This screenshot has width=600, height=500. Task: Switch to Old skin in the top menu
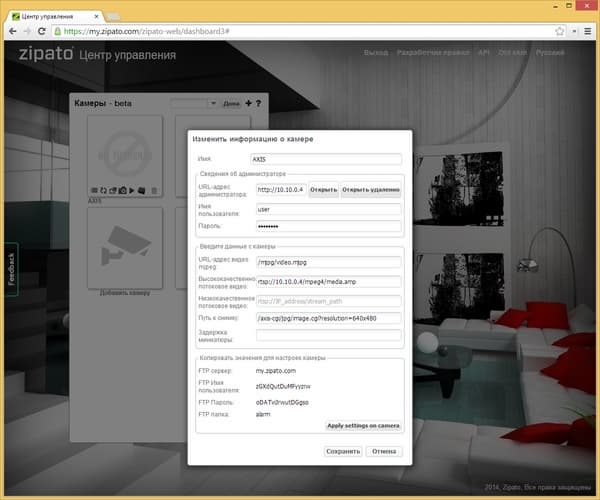pyautogui.click(x=513, y=52)
